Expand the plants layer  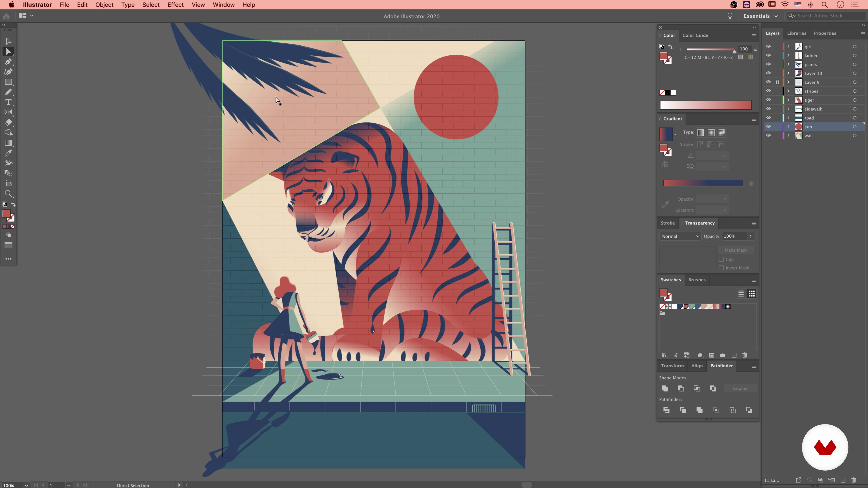click(x=788, y=64)
